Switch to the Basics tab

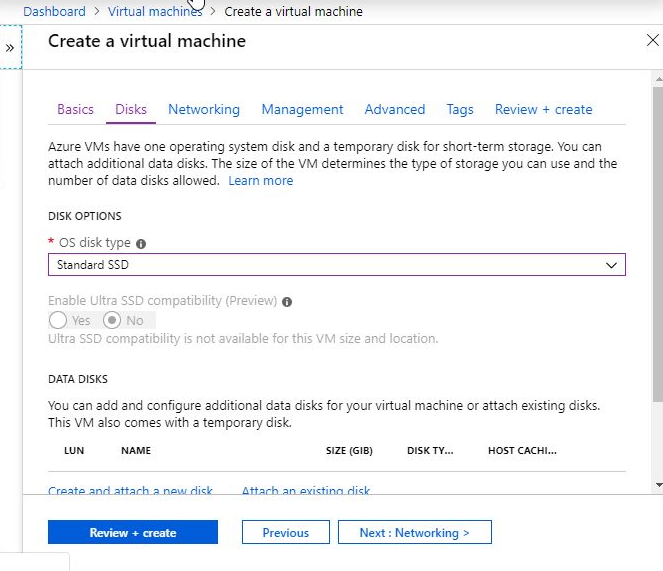pos(75,110)
